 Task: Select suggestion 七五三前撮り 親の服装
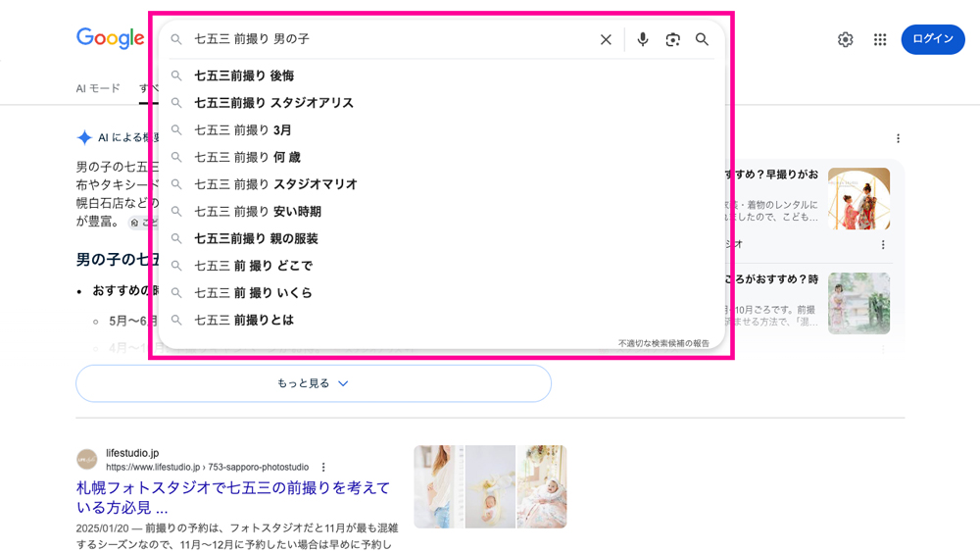coord(441,239)
